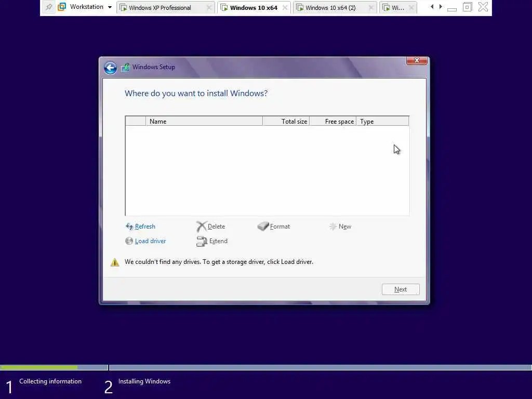Switch to the Windows 10 x64 (2) tab
532x399 pixels.
(x=335, y=7)
